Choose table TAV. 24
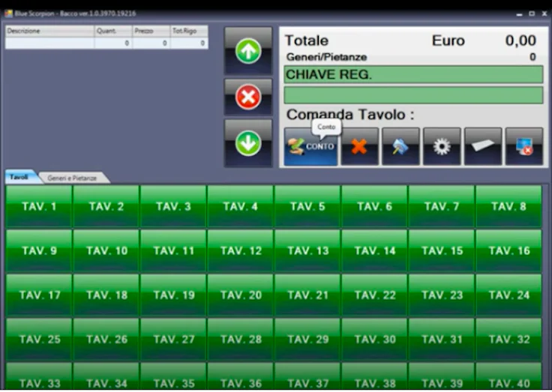The height and width of the screenshot is (392, 552). [508, 295]
